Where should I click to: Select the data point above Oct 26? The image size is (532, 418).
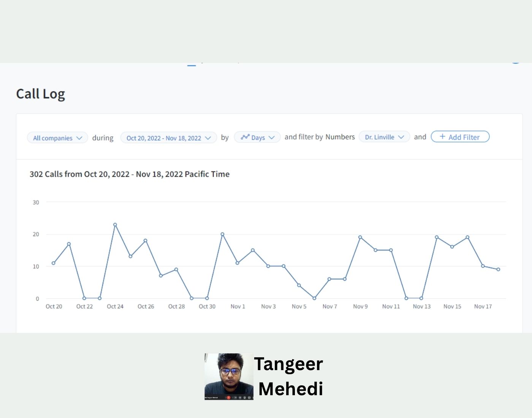(146, 241)
